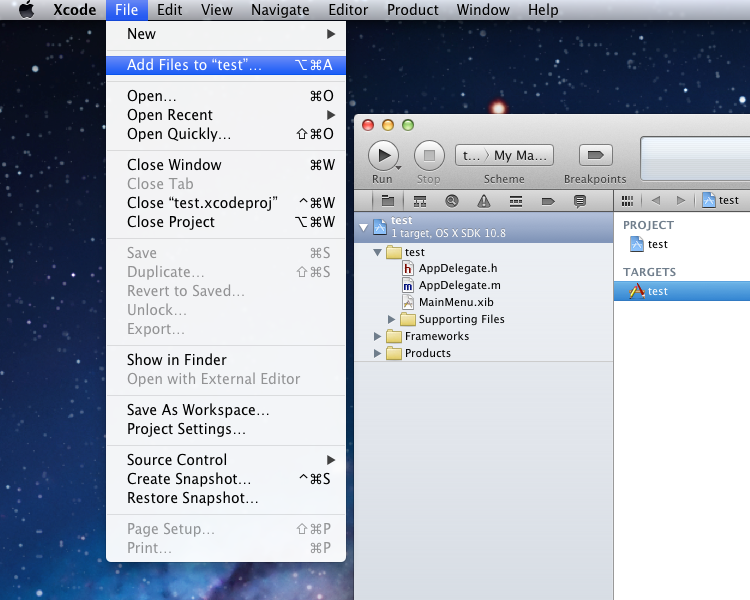Go forward in the editor history
The height and width of the screenshot is (600, 750).
point(681,200)
